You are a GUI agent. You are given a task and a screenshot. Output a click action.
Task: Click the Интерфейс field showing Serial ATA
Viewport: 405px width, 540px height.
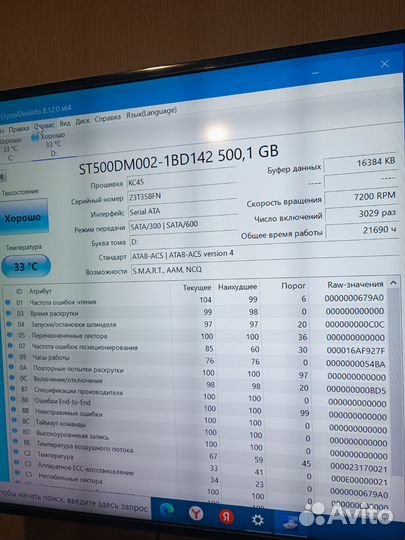(x=183, y=210)
